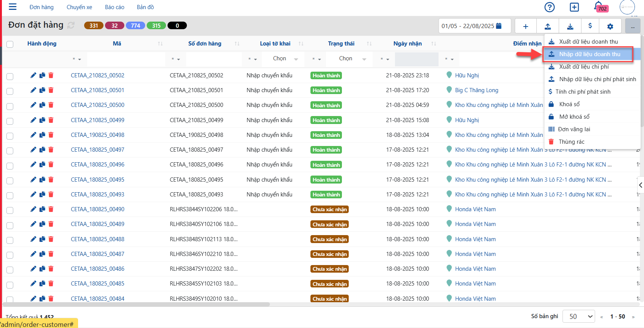This screenshot has height=328, width=644.
Task: Sort by Mã column arrows
Action: click(x=160, y=44)
